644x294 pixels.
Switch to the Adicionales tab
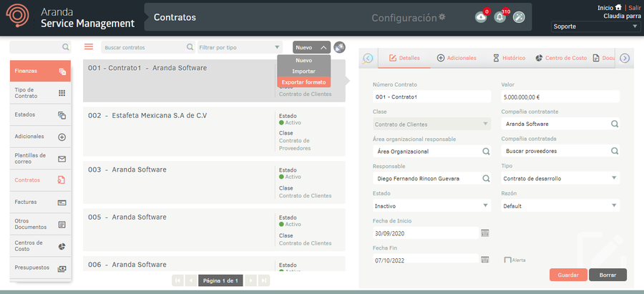[x=457, y=58]
